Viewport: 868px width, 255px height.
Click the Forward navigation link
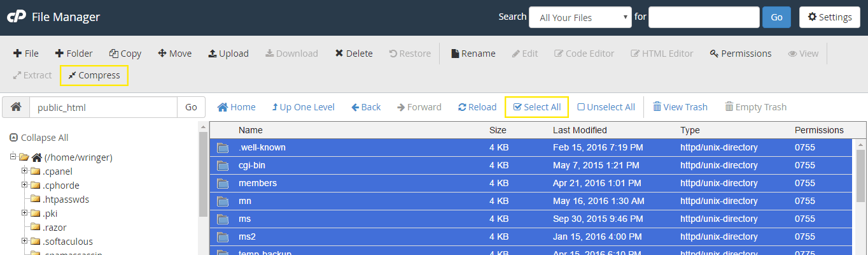(x=419, y=107)
